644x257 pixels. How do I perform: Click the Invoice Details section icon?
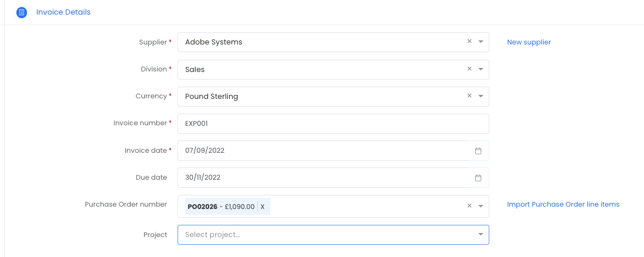[22, 13]
